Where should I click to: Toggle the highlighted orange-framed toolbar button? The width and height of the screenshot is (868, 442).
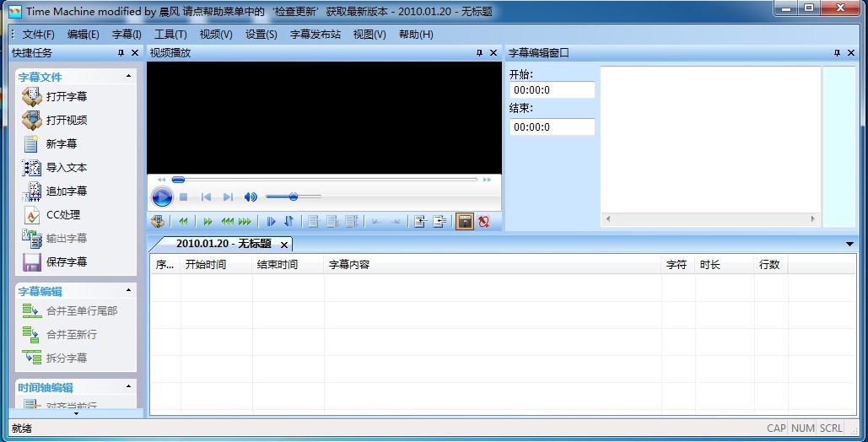coord(464,222)
